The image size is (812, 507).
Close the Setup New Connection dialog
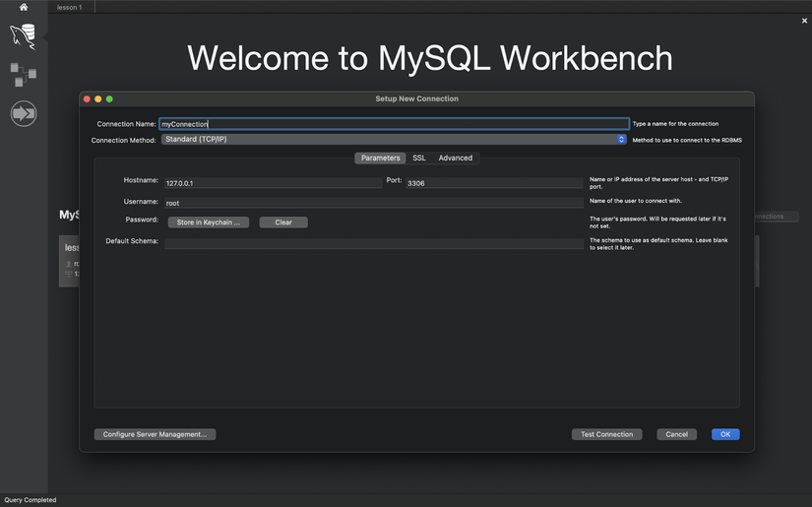click(x=87, y=98)
